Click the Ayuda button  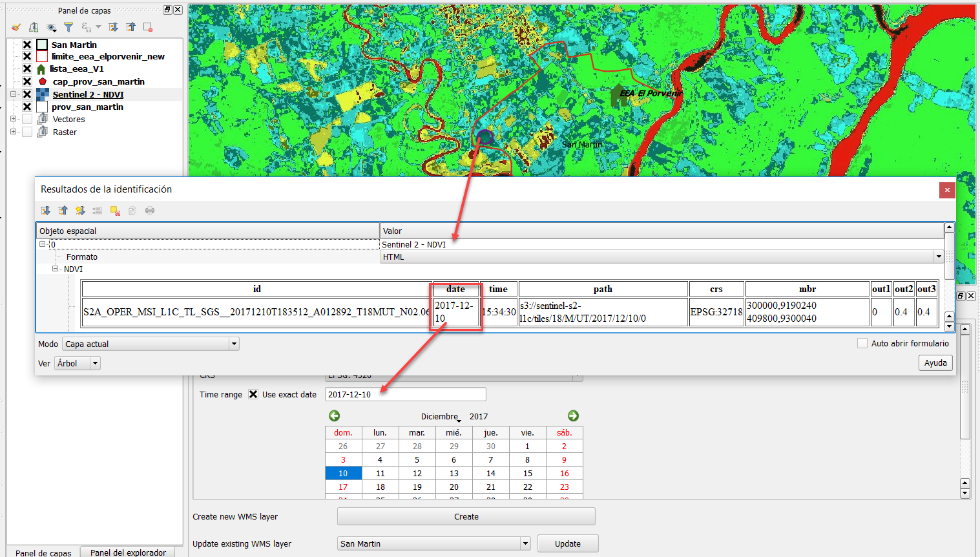pos(935,363)
